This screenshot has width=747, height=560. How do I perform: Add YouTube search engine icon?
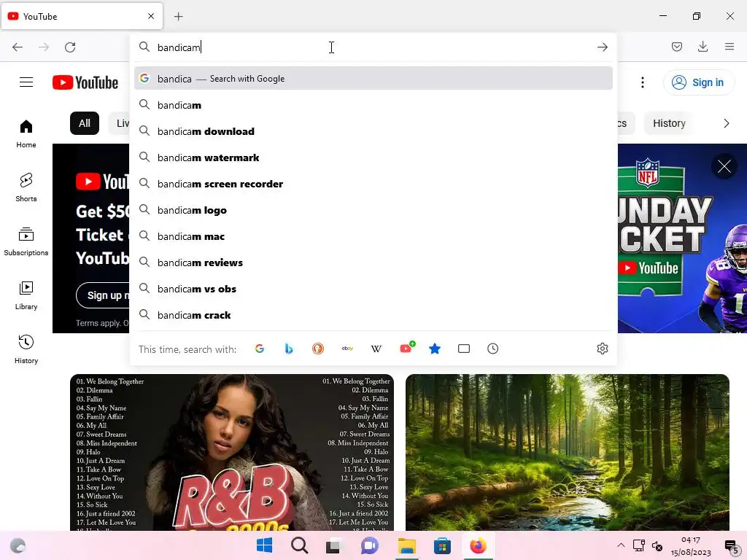tap(406, 348)
